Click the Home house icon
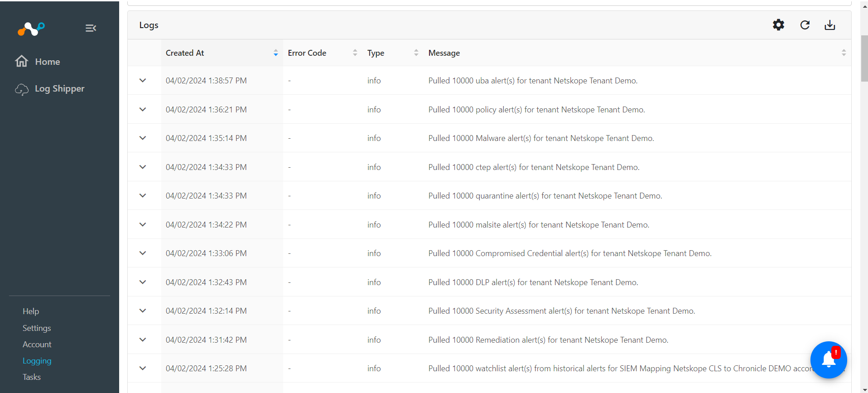The height and width of the screenshot is (393, 868). [22, 61]
